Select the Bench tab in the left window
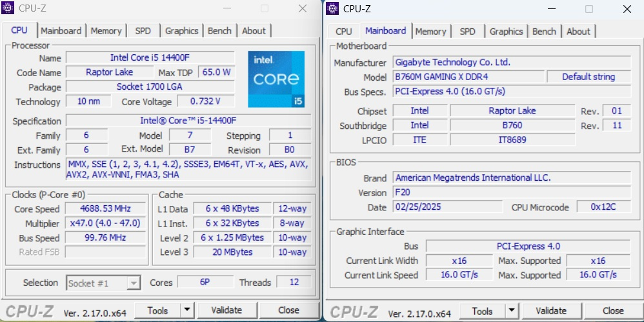 [x=219, y=30]
